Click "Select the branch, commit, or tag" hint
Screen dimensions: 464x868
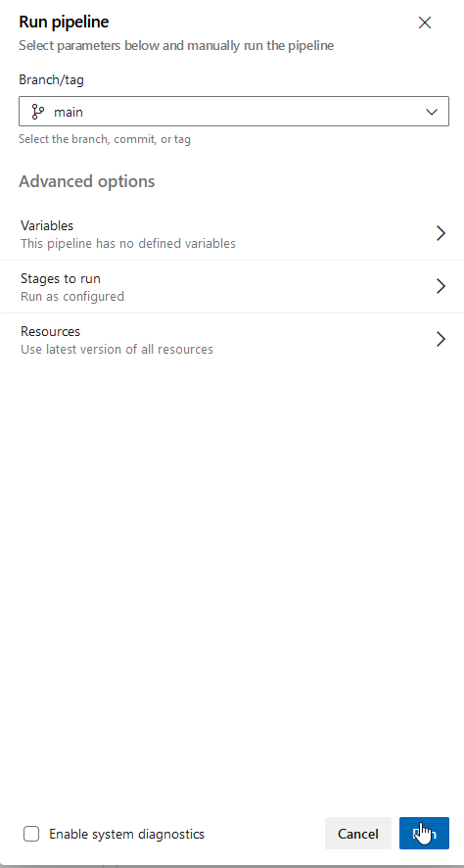[105, 139]
